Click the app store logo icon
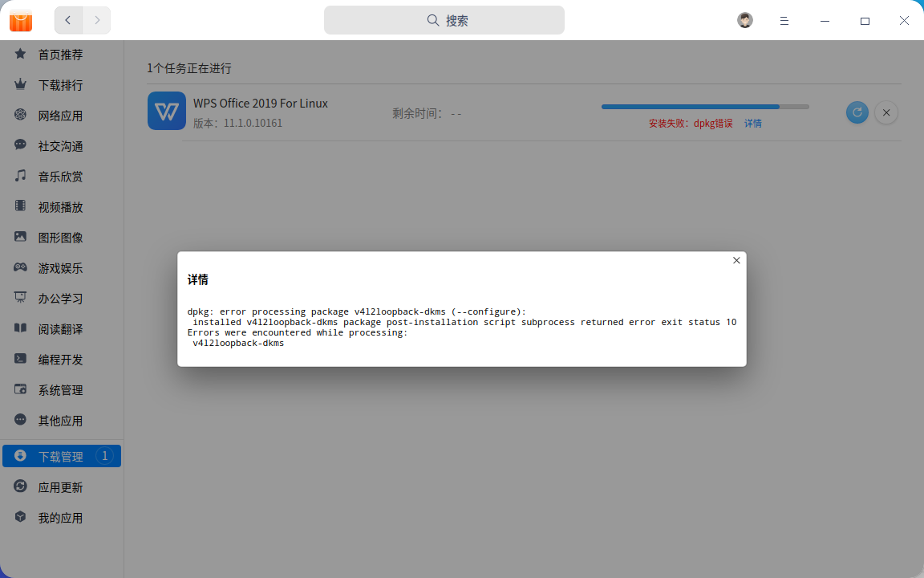Screen dimensions: 924x578 [21, 21]
